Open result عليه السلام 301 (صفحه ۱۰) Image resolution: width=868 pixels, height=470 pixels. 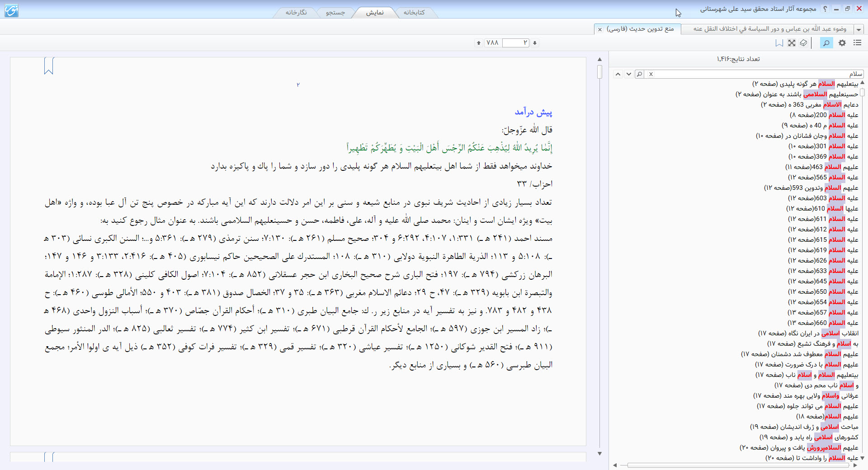tap(823, 146)
